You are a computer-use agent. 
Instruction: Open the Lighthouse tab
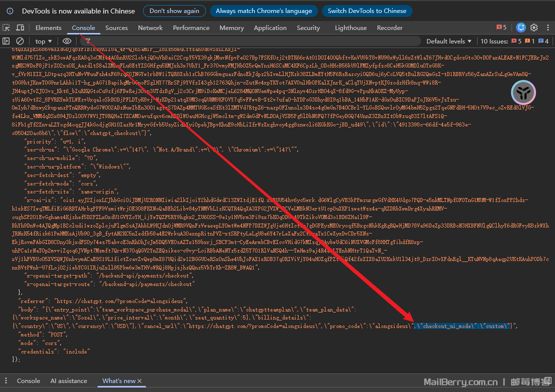(x=351, y=27)
